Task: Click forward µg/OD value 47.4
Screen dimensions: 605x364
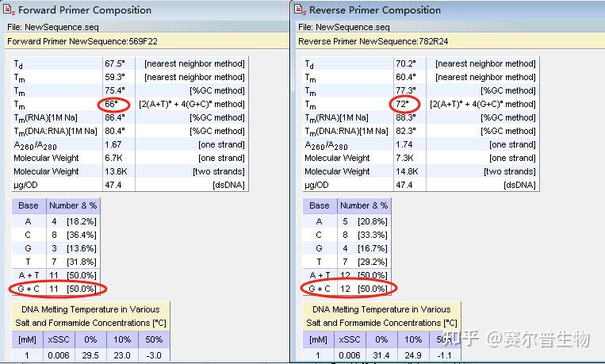Action: [113, 186]
